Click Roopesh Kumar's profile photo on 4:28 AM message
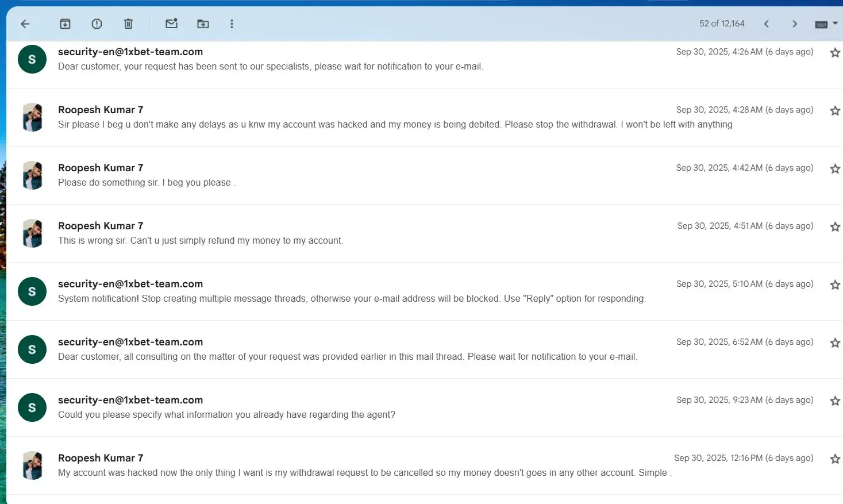Viewport: 843px width, 504px height. [32, 117]
